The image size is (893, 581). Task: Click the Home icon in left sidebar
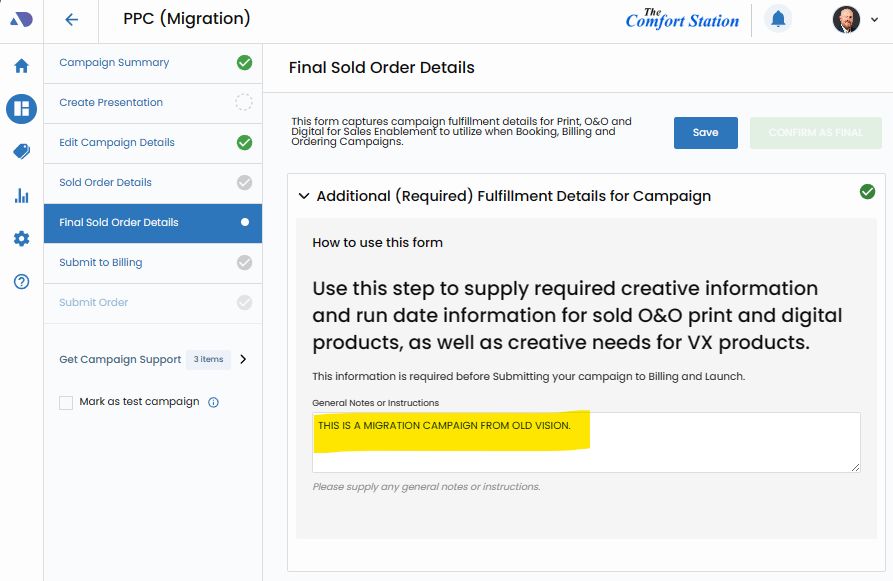(x=21, y=66)
